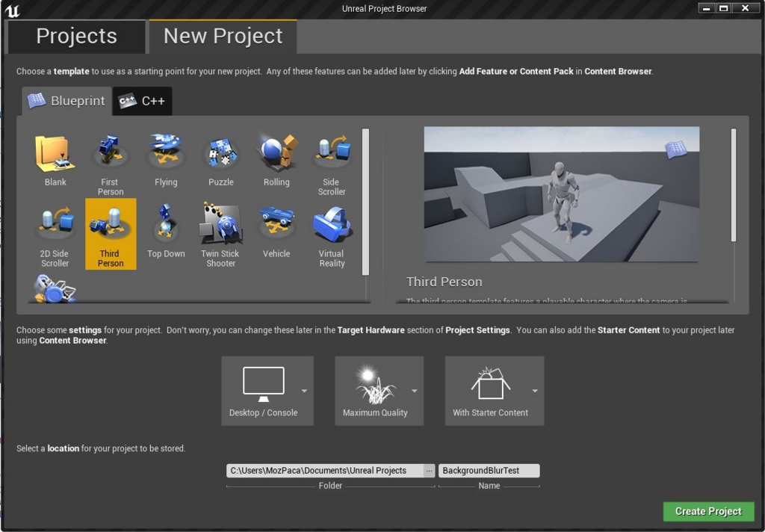
Task: Switch to the New Project tab
Action: point(223,37)
